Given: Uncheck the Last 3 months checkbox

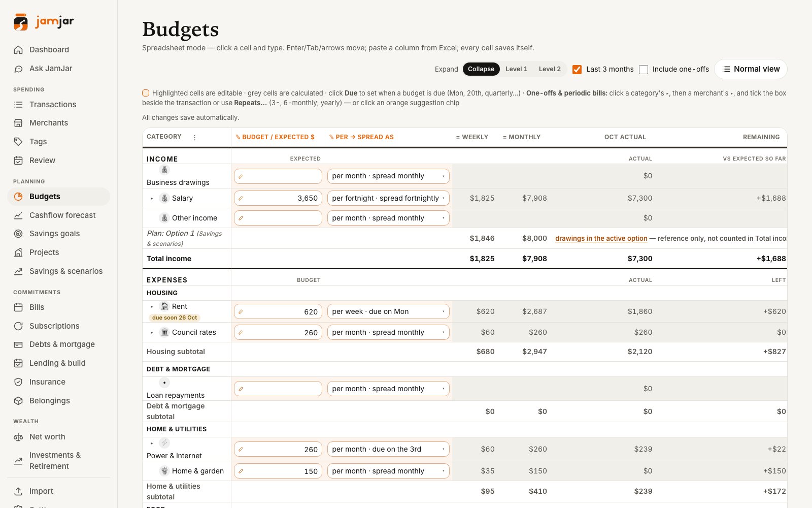Looking at the screenshot, I should coord(577,70).
